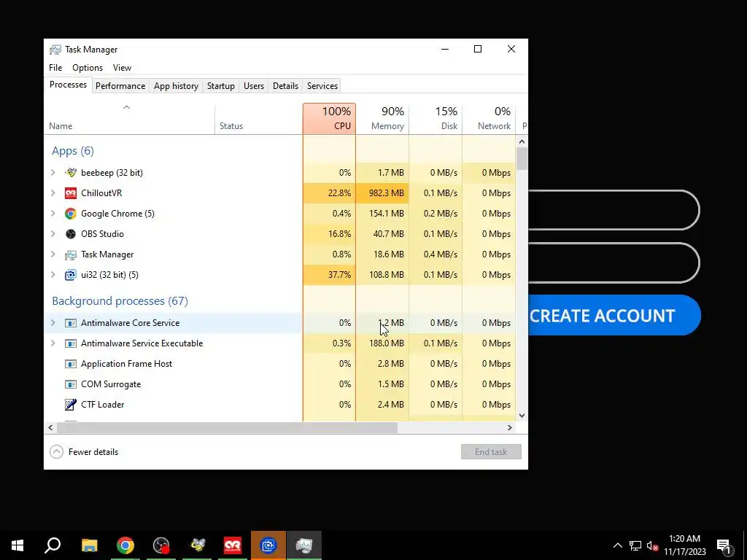Click Task Manager taskbar button
This screenshot has width=747, height=560.
pos(304,545)
